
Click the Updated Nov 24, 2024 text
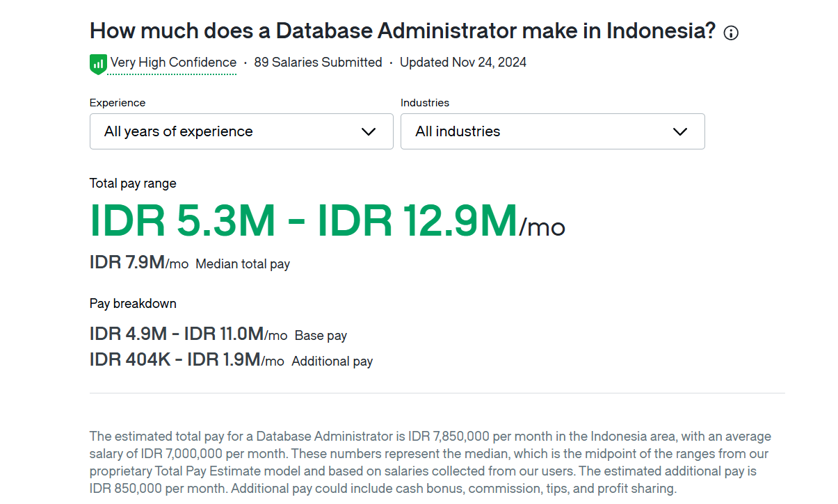tap(463, 63)
